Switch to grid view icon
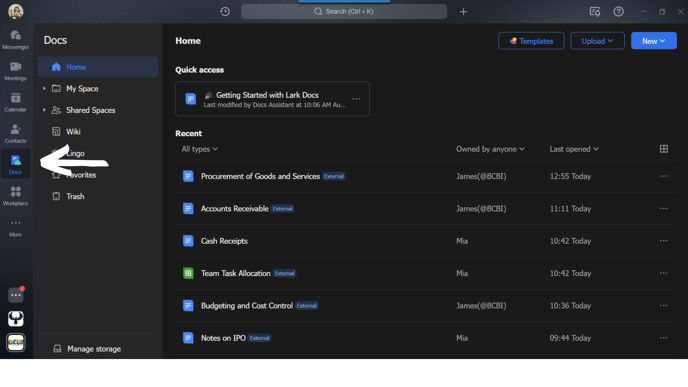This screenshot has height=387, width=688. point(663,149)
